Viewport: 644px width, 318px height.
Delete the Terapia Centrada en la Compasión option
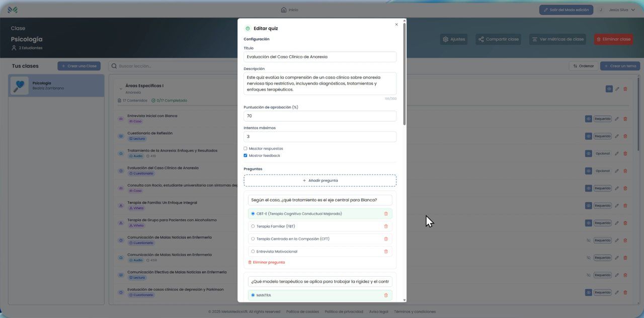(x=386, y=239)
